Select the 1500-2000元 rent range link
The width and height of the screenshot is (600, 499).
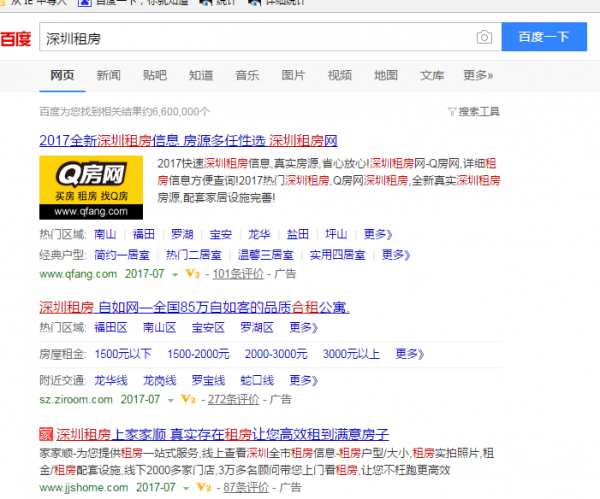coord(198,353)
